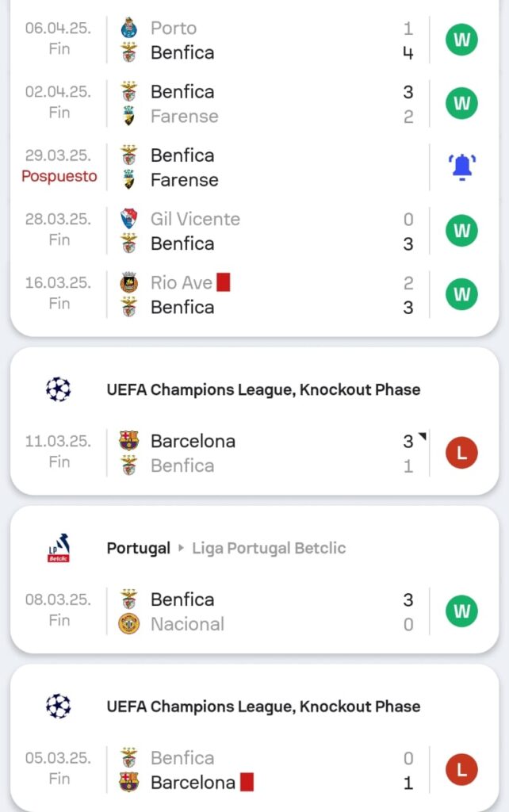The image size is (509, 812).
Task: Click the green W badge on Nacional match
Action: [461, 611]
